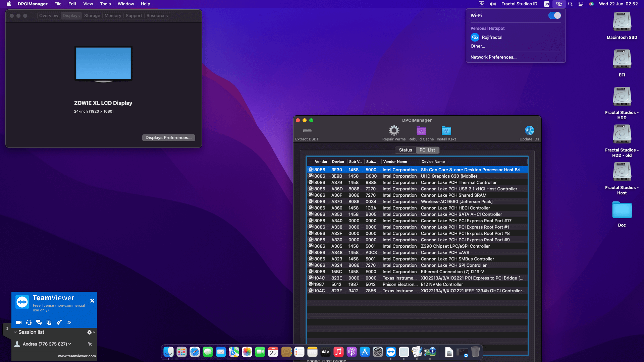
Task: Select the Wireless-AC 9560 [Jefferson Peak] row
Action: click(x=417, y=202)
